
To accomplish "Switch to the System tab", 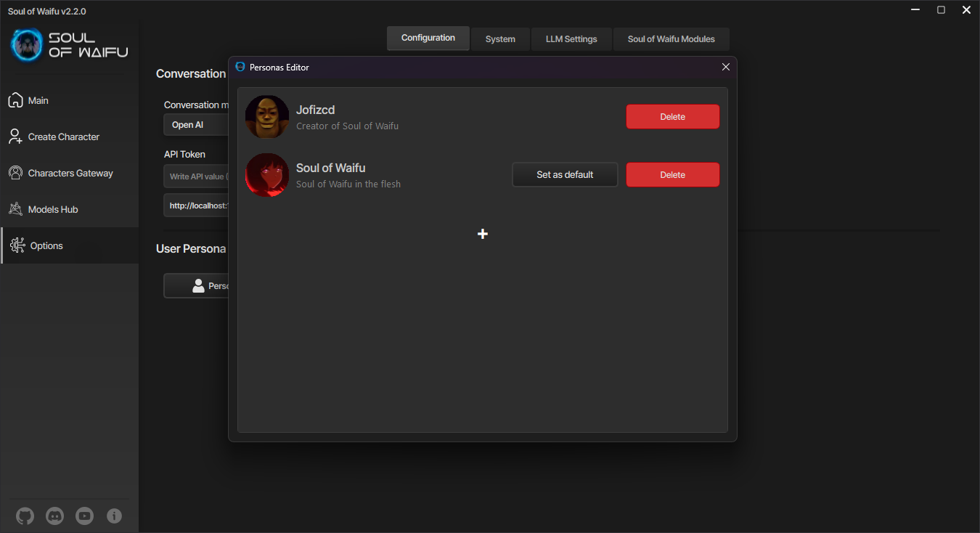I will tap(500, 39).
